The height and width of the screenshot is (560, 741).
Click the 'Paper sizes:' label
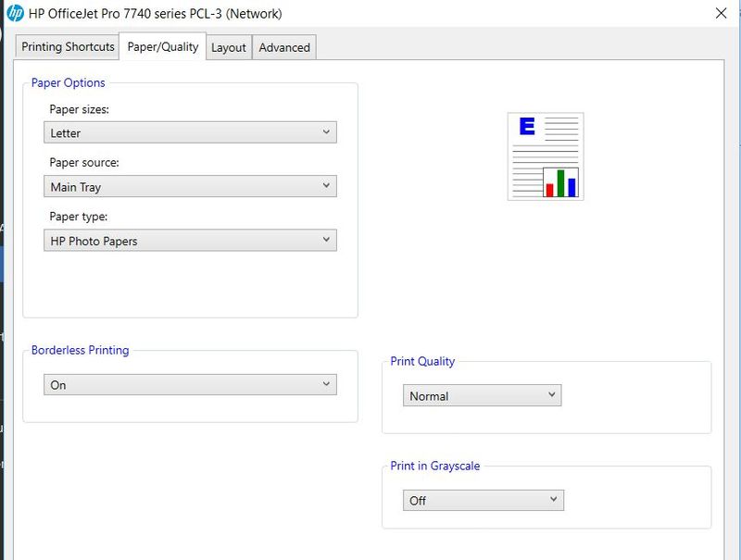click(x=80, y=109)
